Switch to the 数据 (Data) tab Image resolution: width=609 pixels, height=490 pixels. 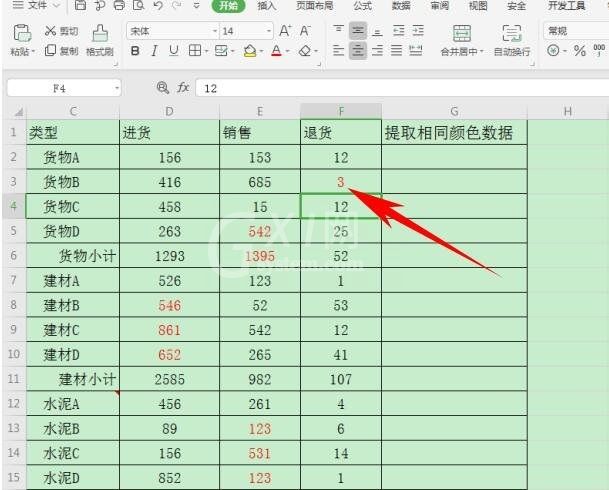[401, 5]
